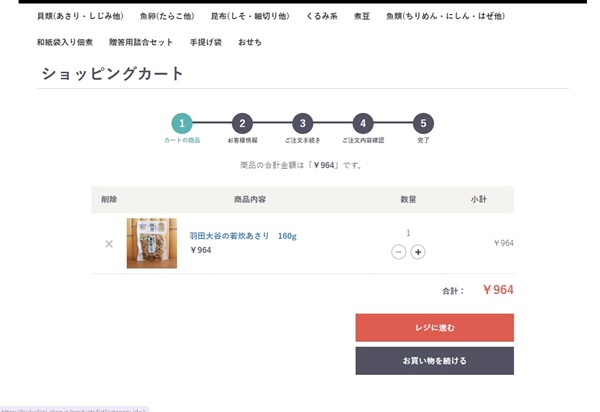The image size is (600, 412).
Task: Remove item with the X delete icon
Action: (x=109, y=243)
